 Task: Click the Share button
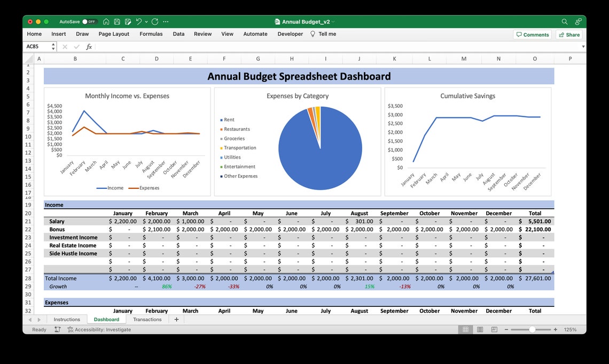(x=569, y=34)
